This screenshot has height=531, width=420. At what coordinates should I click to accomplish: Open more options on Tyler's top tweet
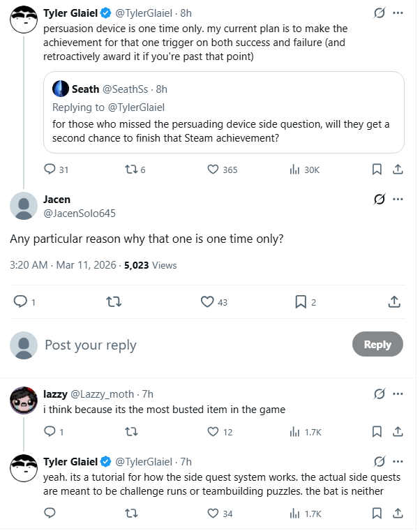398,13
